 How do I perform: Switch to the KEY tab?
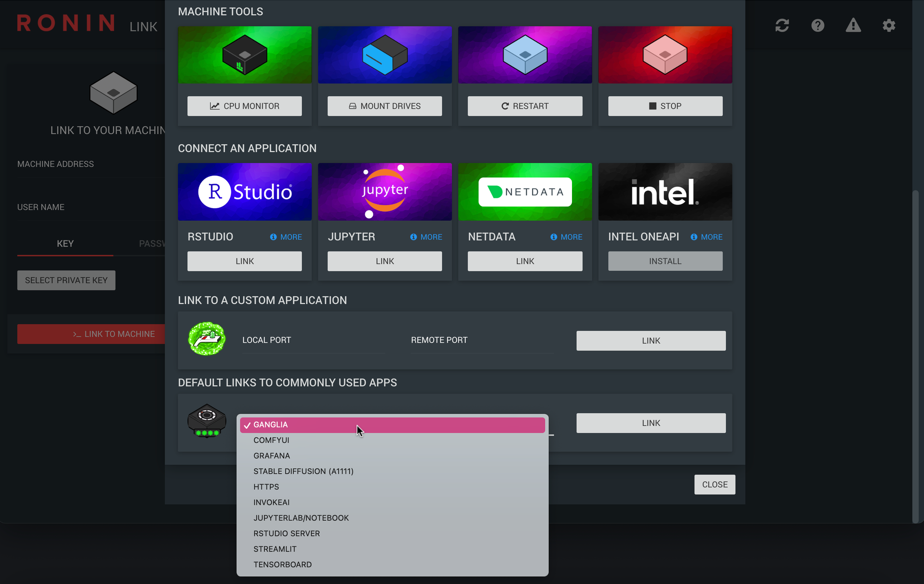click(65, 244)
